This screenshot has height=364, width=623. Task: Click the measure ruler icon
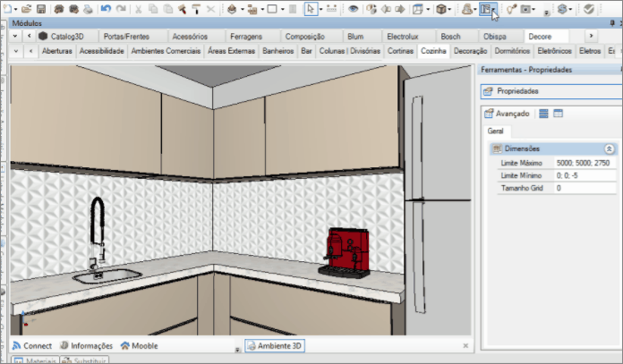coord(331,9)
